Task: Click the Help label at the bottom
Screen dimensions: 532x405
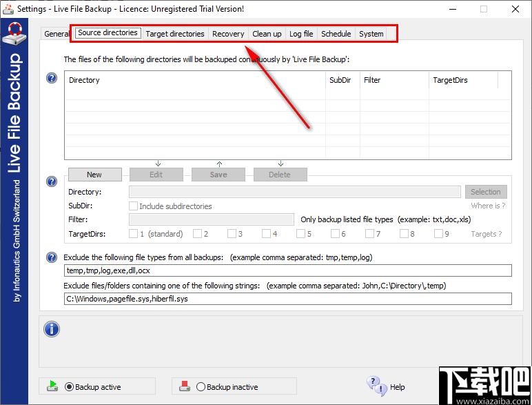Action: [398, 387]
